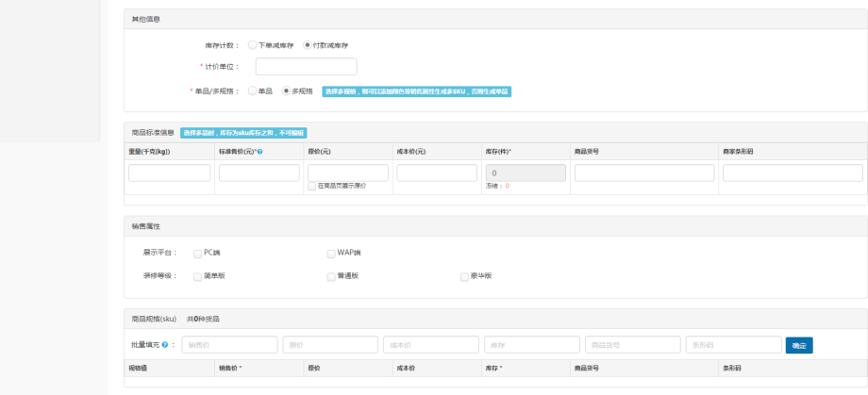Tick the 豪华版 decoration level

click(x=464, y=276)
